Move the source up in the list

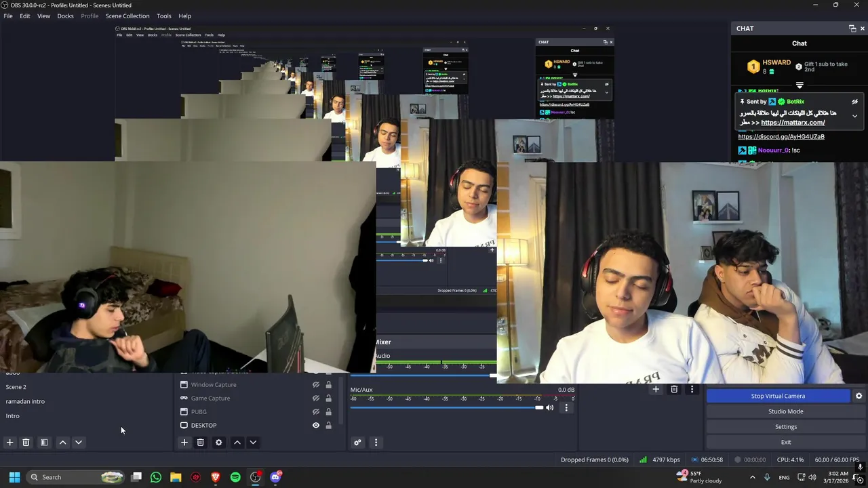coord(237,443)
